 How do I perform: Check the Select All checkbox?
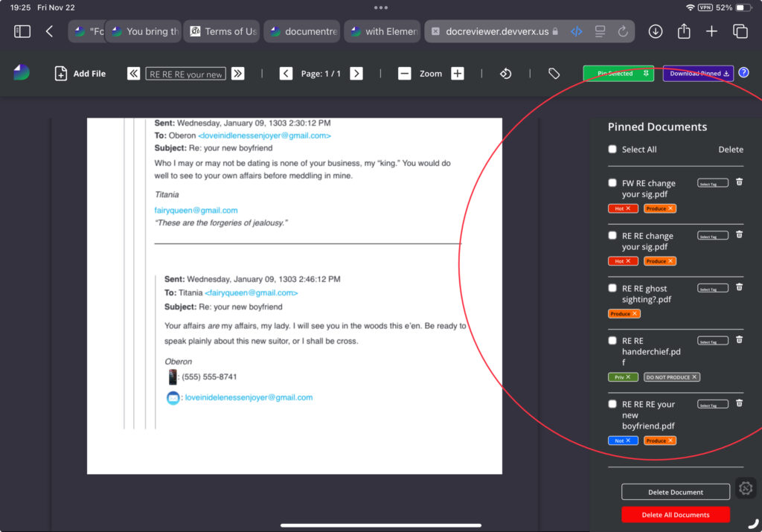[612, 150]
